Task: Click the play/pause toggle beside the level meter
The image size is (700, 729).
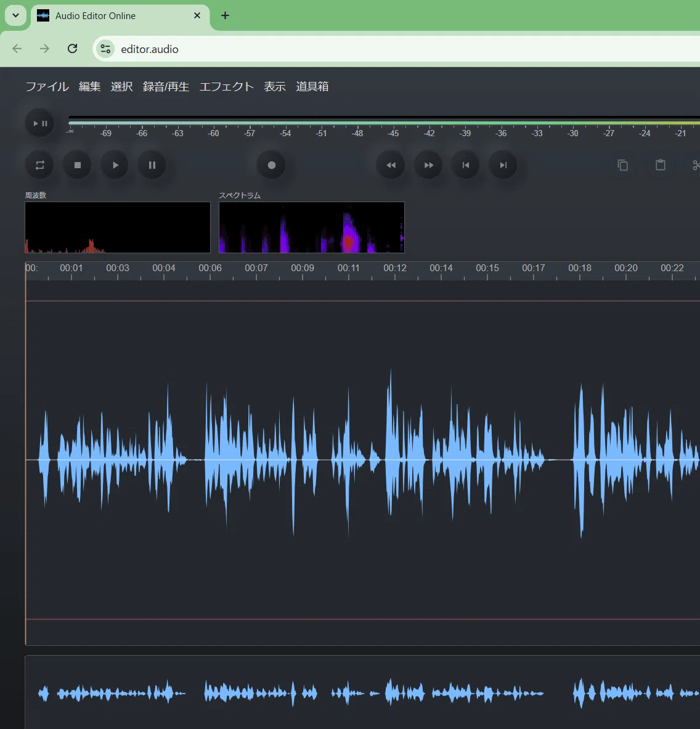Action: (x=39, y=124)
